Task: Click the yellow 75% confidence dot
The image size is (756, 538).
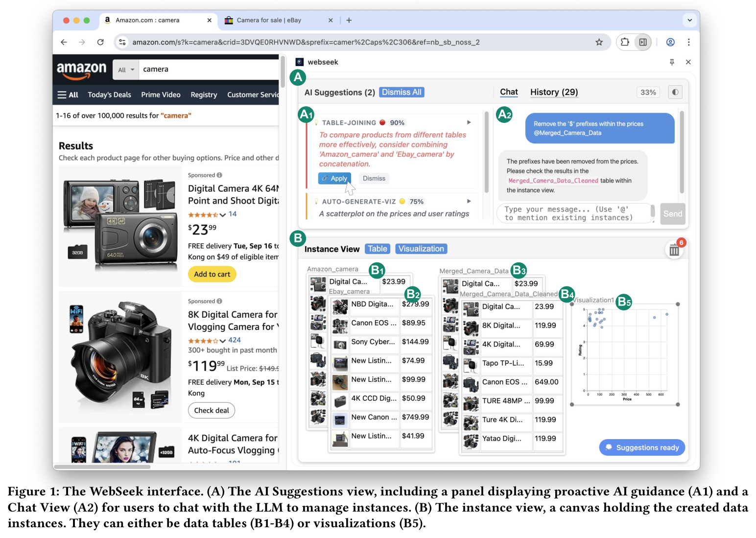Action: click(x=402, y=201)
